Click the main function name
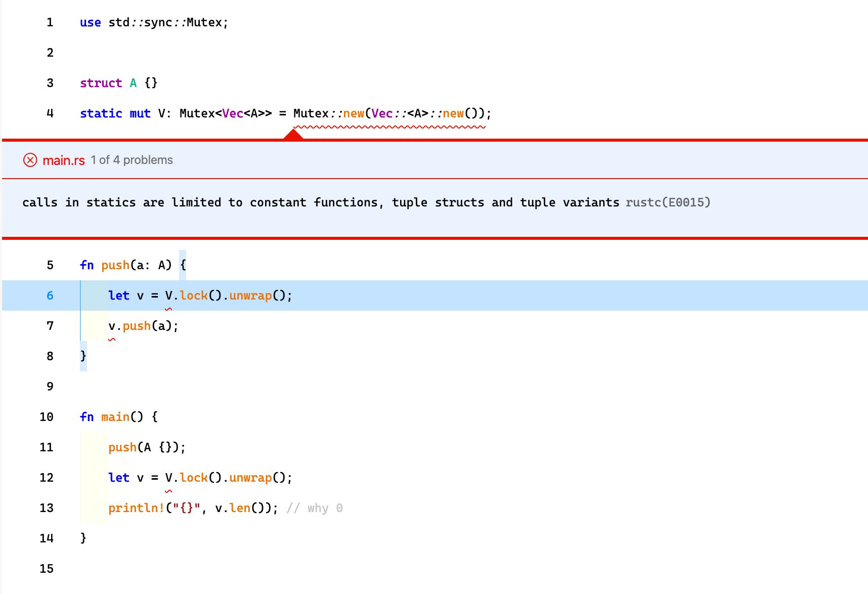 click(115, 417)
